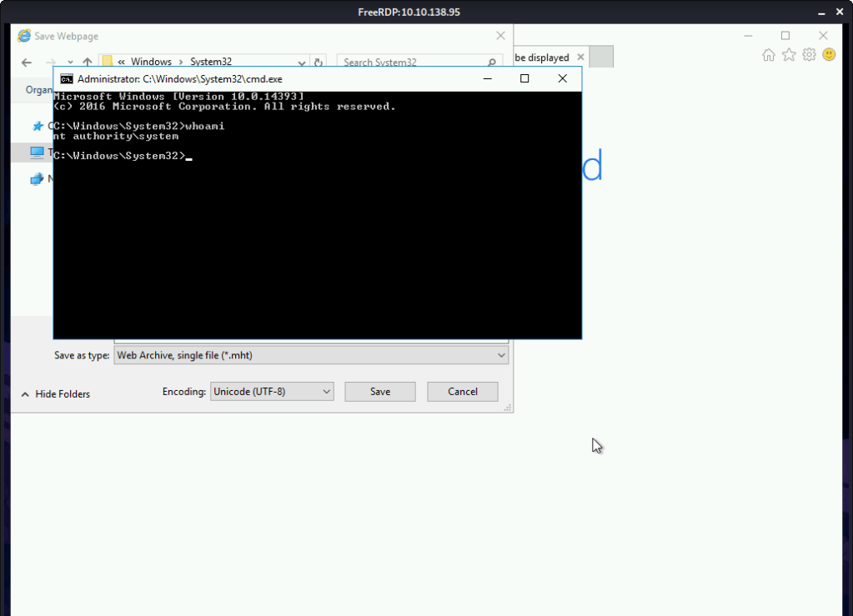Open Internet Explorer Home page icon
The height and width of the screenshot is (616, 853).
click(x=768, y=55)
